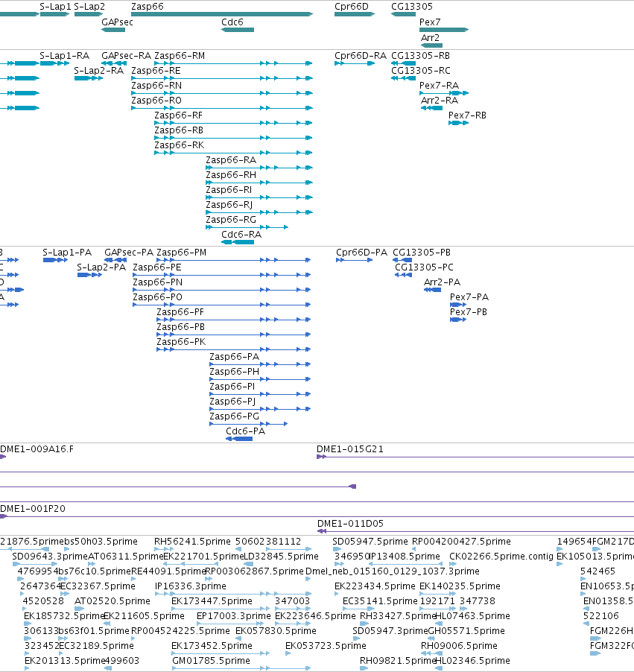Select transcript Pex7-RB
The image size is (634, 672).
pos(467,115)
